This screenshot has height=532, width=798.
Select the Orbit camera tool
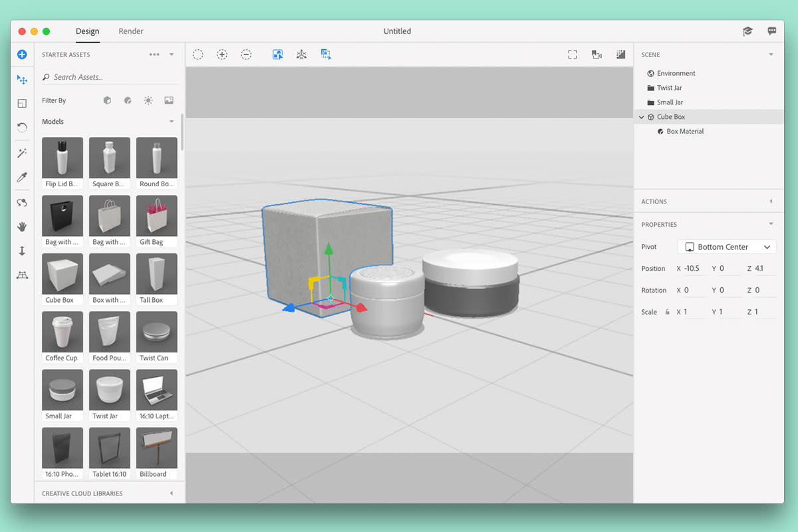click(x=22, y=203)
